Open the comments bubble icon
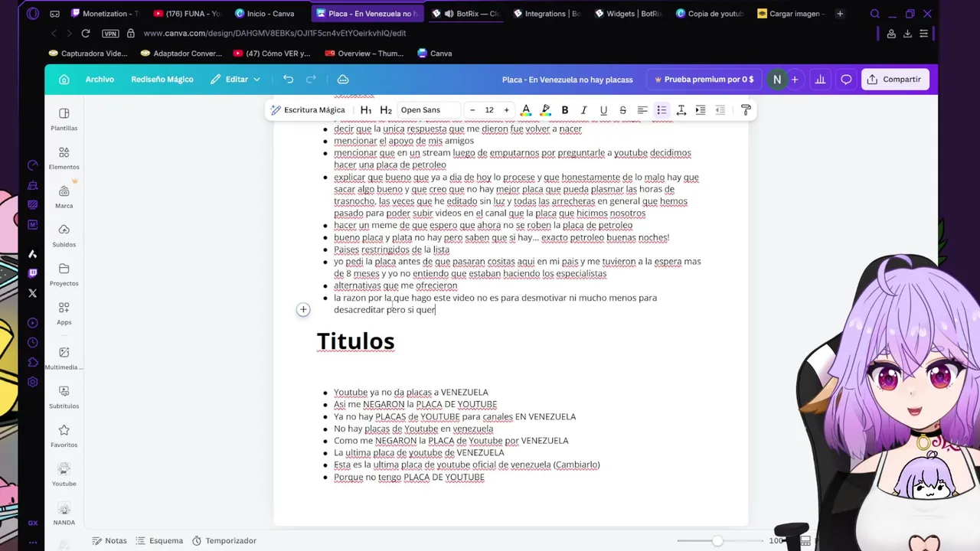 tap(846, 80)
